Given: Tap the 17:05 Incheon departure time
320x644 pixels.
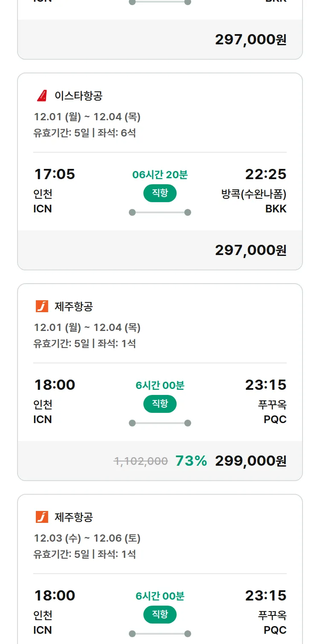Looking at the screenshot, I should 55,174.
